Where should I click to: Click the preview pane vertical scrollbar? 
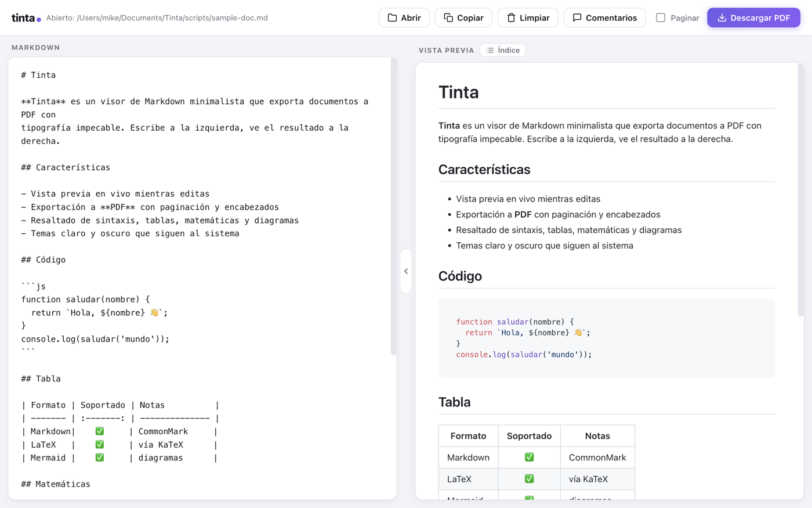(801, 190)
